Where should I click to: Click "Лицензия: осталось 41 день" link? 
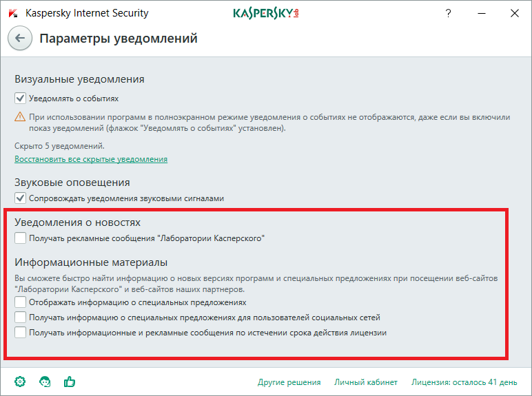coord(464,382)
